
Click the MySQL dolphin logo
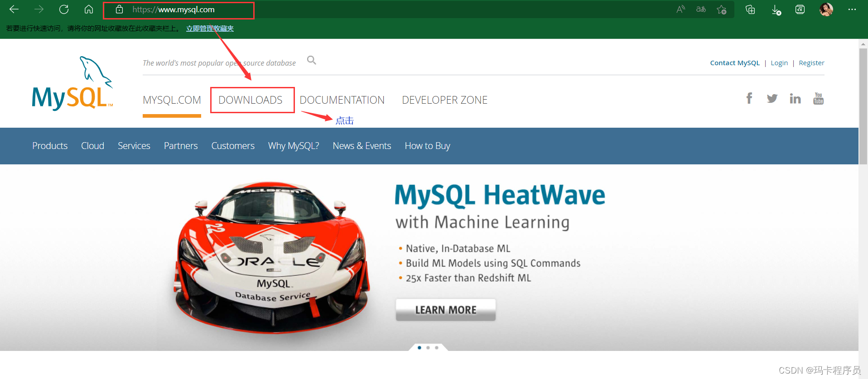72,83
